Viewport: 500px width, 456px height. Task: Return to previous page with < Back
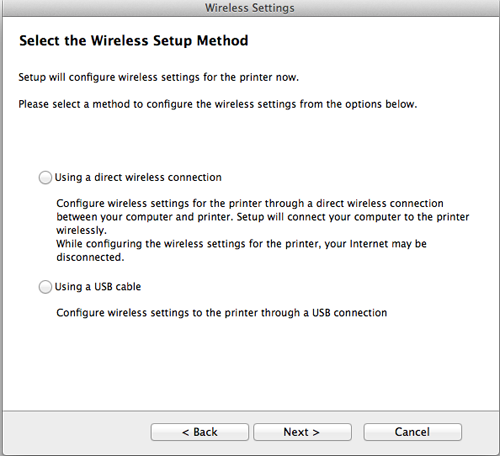pyautogui.click(x=200, y=432)
